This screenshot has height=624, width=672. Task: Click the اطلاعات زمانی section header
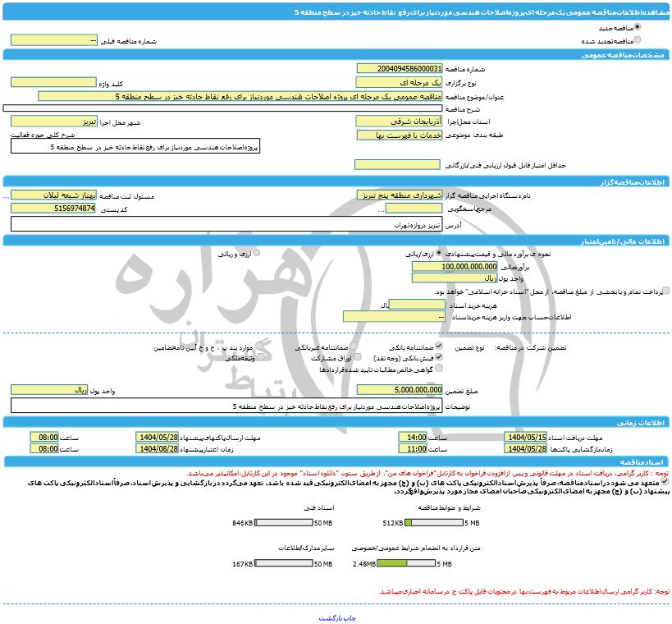tap(336, 423)
